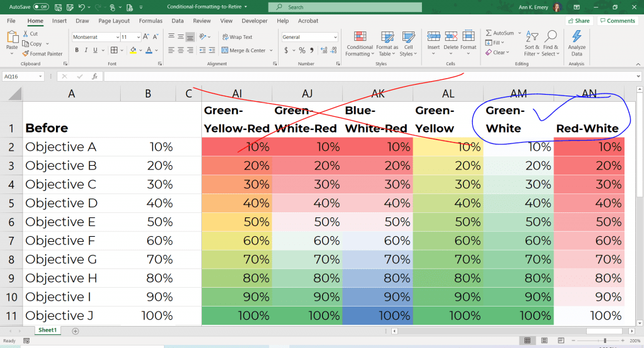This screenshot has height=348, width=644.
Task: Click the Format Painter tool
Action: pyautogui.click(x=42, y=54)
